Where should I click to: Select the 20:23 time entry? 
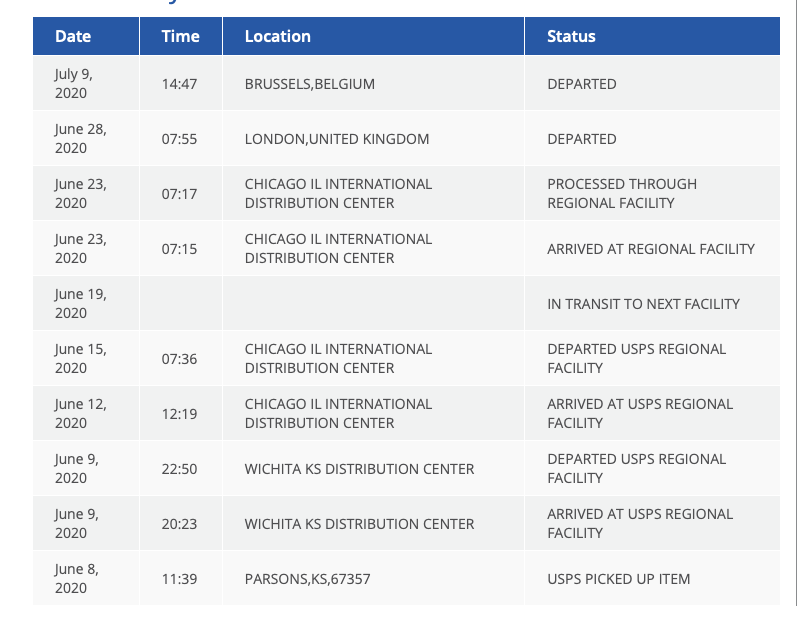pyautogui.click(x=179, y=524)
